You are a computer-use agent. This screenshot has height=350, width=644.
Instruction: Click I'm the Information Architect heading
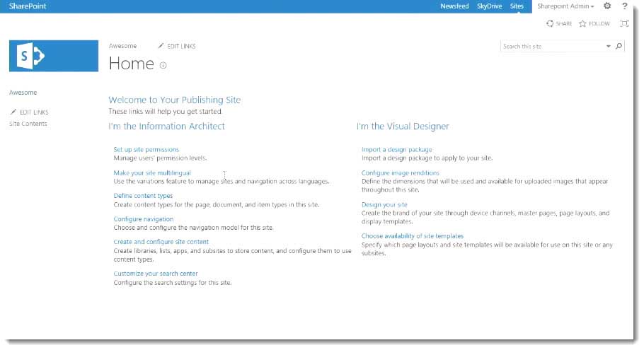pos(167,126)
